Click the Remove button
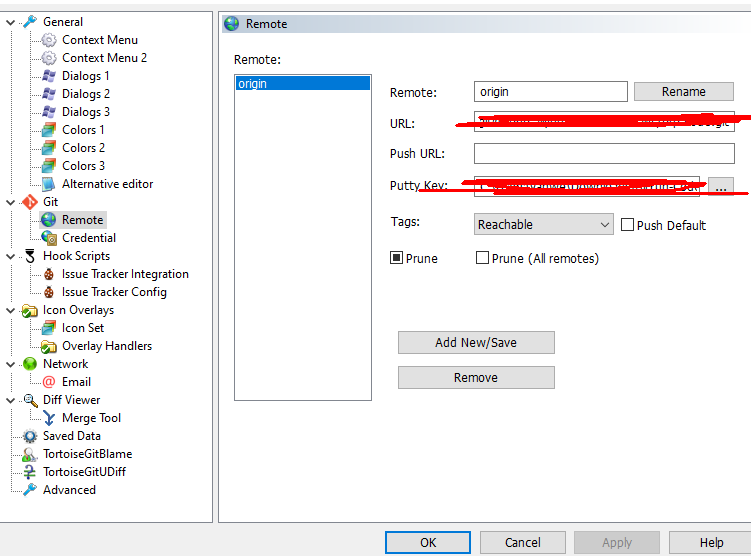Image resolution: width=751 pixels, height=556 pixels. (476, 377)
